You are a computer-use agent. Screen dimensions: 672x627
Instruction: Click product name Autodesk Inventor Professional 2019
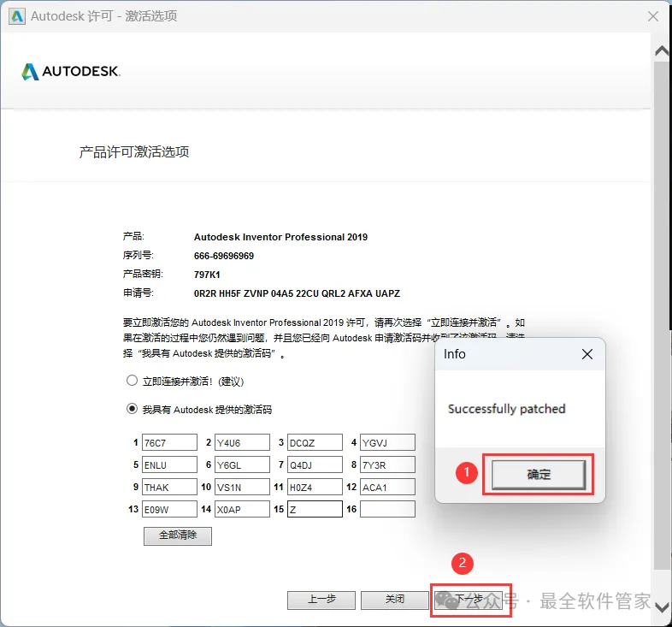point(280,237)
